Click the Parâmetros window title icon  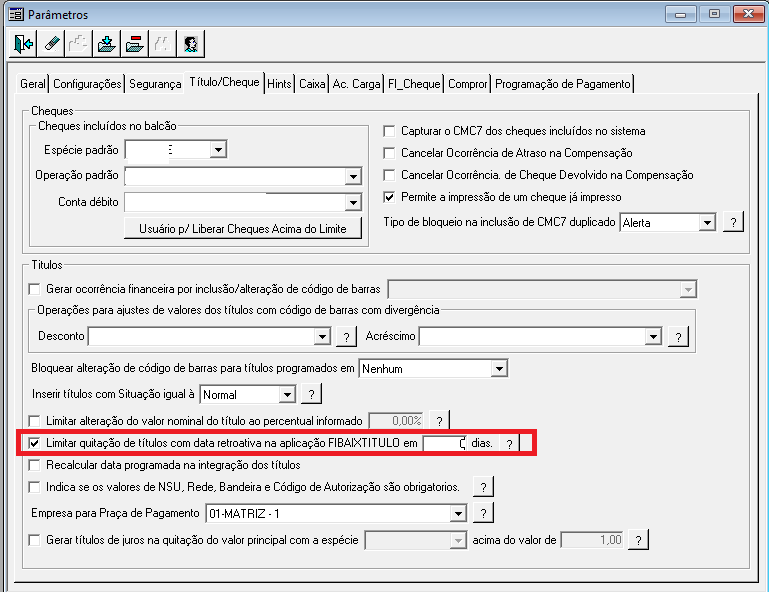pos(16,15)
